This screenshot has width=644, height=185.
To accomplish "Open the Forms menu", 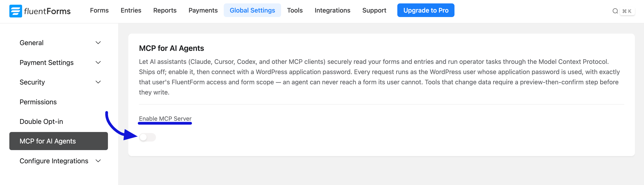I will click(99, 10).
